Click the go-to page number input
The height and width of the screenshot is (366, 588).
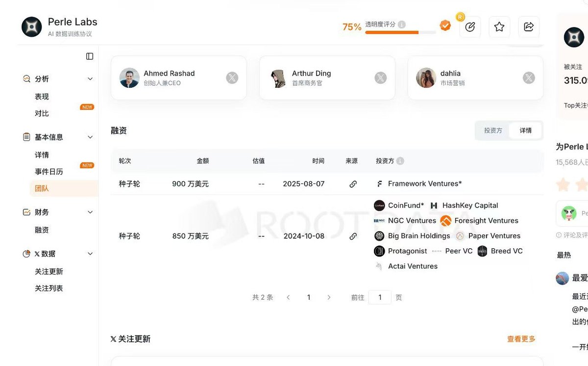380,297
